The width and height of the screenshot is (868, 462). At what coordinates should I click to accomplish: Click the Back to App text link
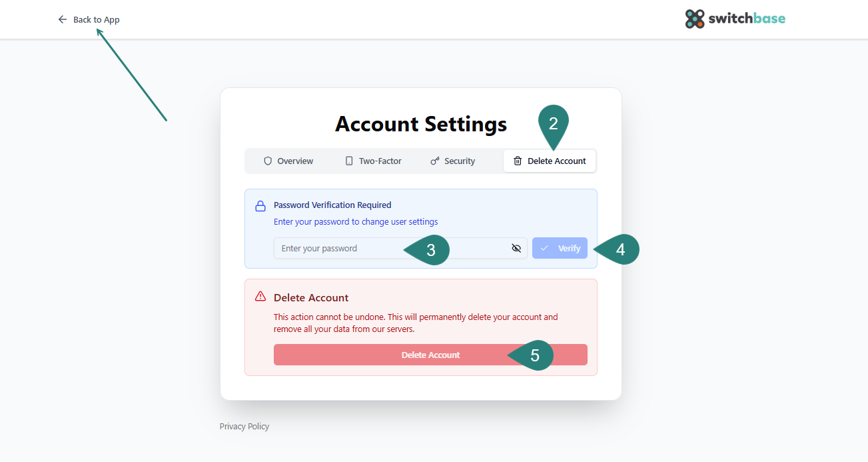(97, 19)
